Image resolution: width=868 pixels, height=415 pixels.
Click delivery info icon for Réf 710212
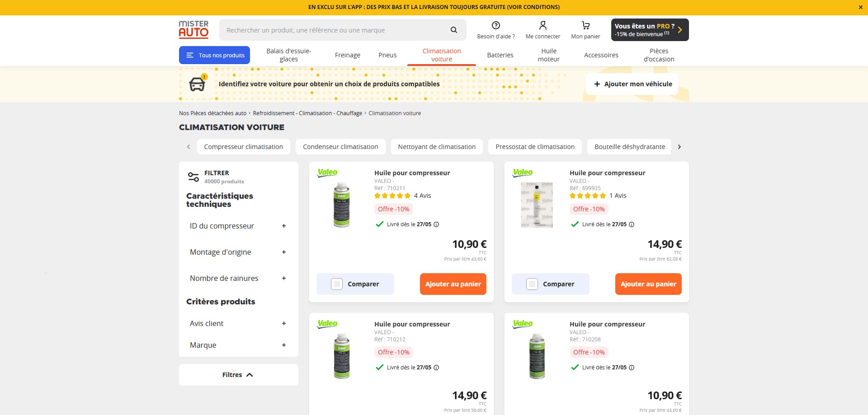[x=436, y=368]
